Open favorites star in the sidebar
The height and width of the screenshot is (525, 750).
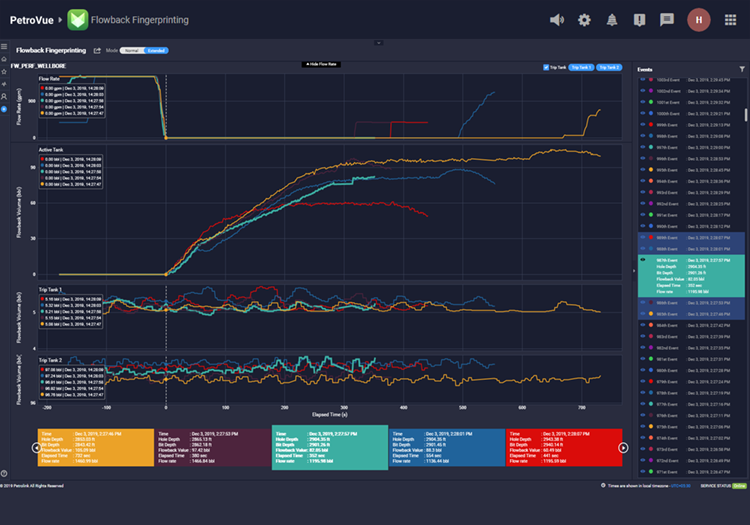pos(4,72)
